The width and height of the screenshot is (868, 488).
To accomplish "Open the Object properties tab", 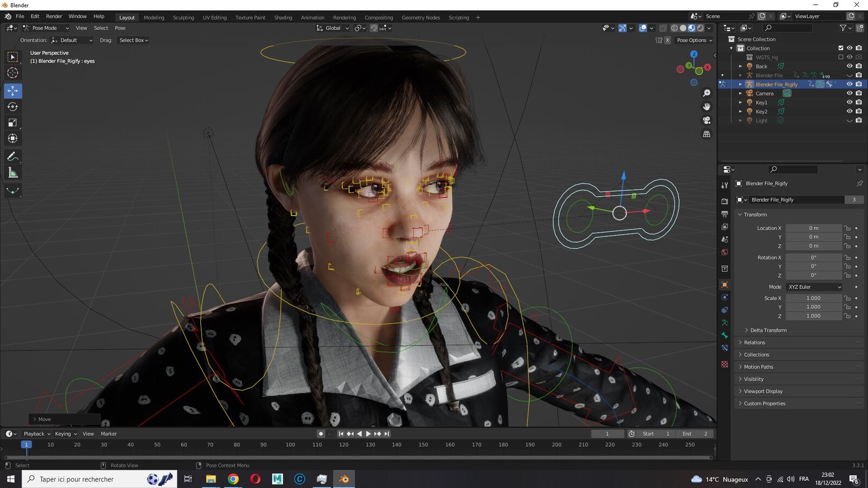I will click(x=725, y=285).
